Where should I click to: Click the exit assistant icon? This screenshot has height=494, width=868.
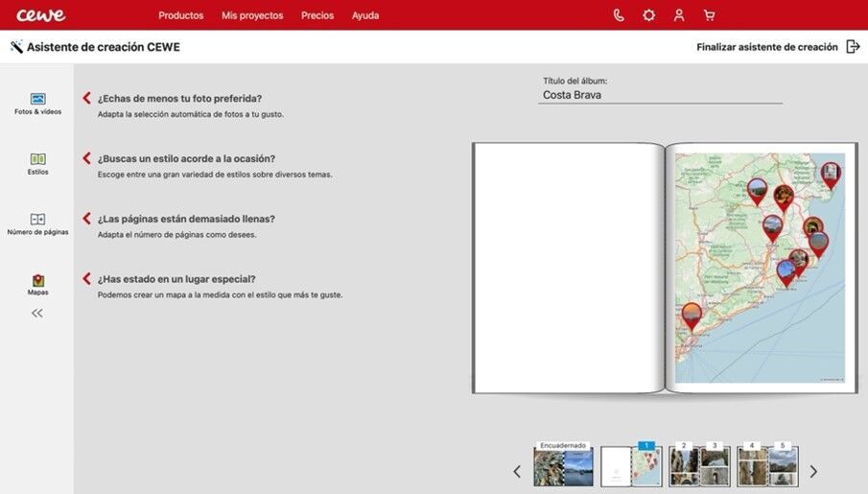(x=853, y=46)
